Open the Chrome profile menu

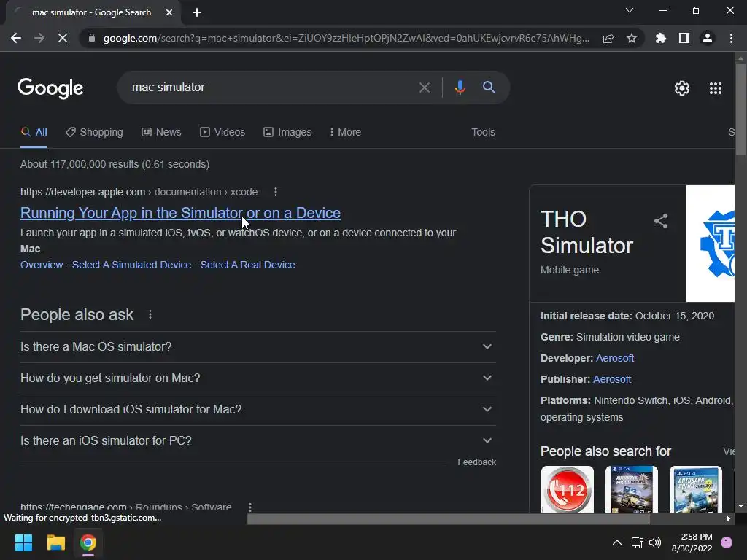click(708, 38)
